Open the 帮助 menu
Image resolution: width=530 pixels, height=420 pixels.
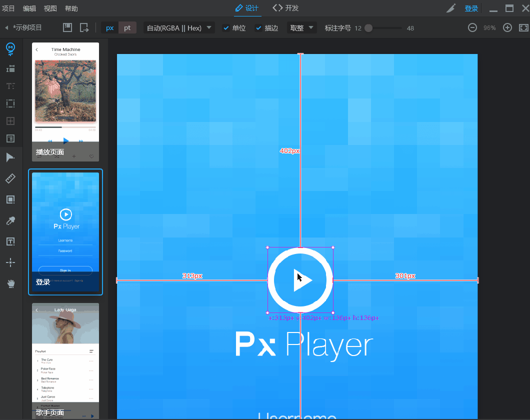point(71,8)
